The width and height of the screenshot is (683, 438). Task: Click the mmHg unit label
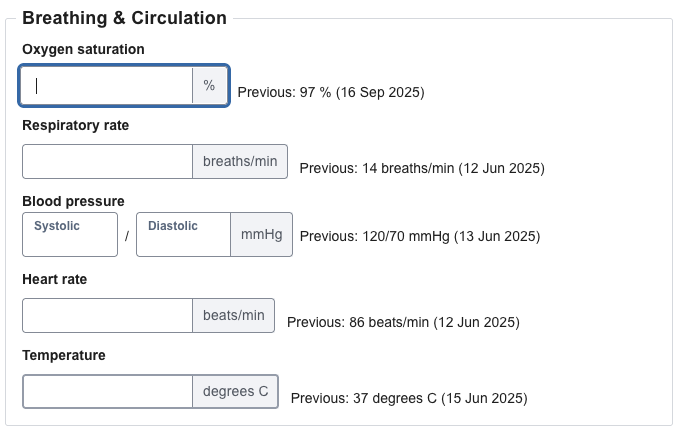point(262,235)
